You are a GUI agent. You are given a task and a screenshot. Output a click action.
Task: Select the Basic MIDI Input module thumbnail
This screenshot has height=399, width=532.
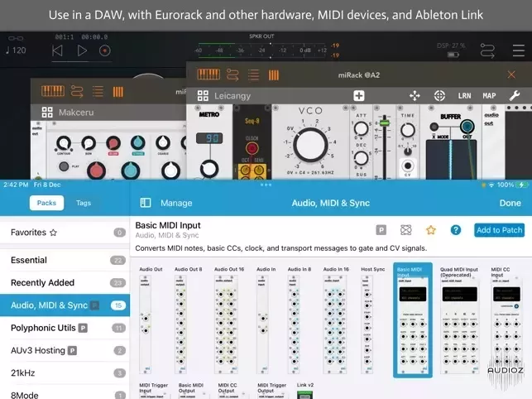[x=413, y=320]
